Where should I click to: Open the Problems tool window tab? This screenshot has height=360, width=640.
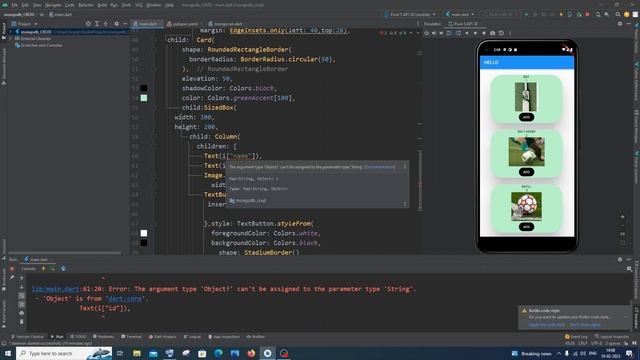103,337
